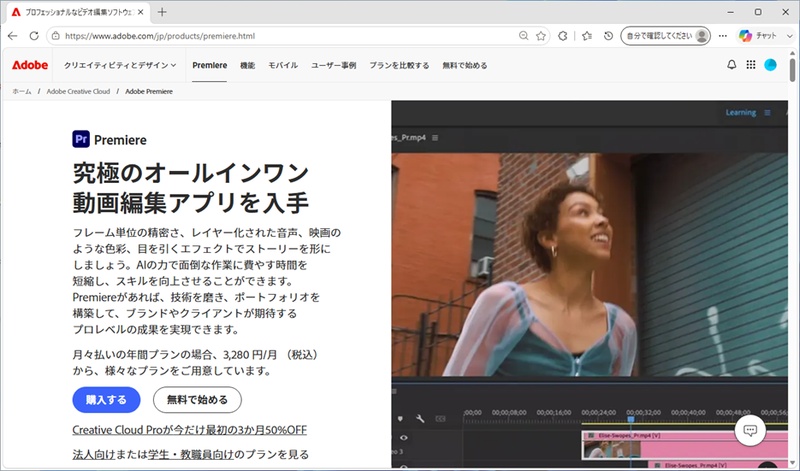Click the Adobe logo
The height and width of the screenshot is (471, 800).
30,65
